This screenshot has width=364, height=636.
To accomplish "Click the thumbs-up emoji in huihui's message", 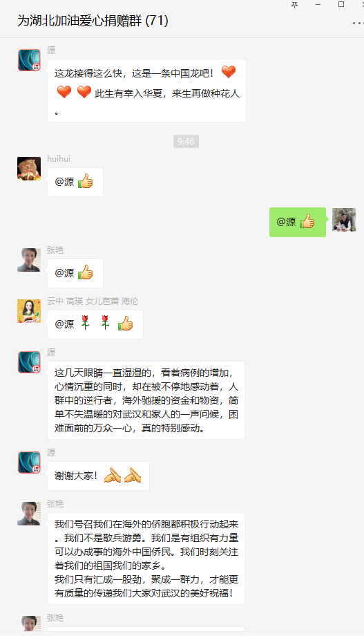I will 85,181.
